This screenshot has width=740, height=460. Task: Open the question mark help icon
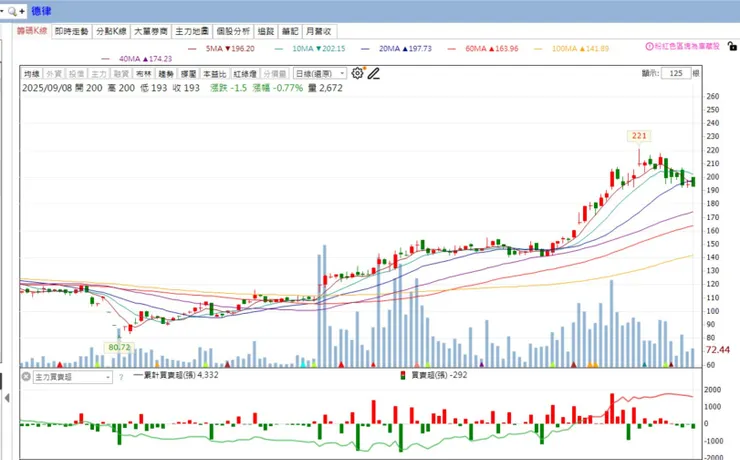pos(121,377)
